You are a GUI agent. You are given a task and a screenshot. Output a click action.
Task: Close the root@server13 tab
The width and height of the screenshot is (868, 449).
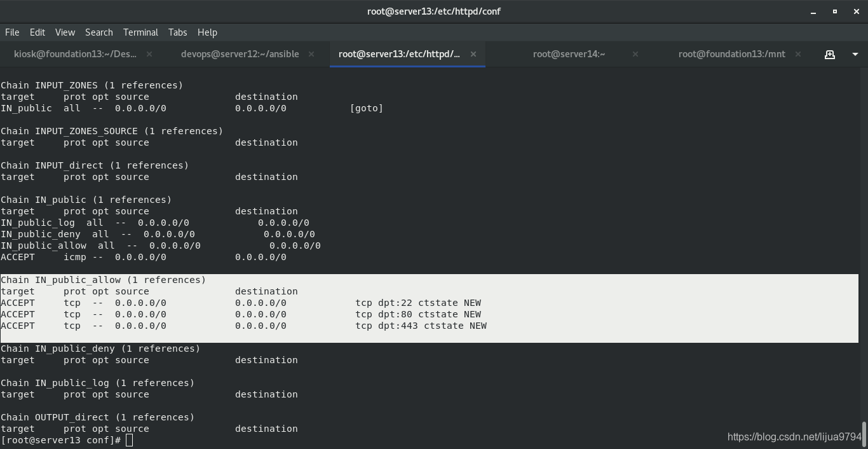[x=473, y=54]
